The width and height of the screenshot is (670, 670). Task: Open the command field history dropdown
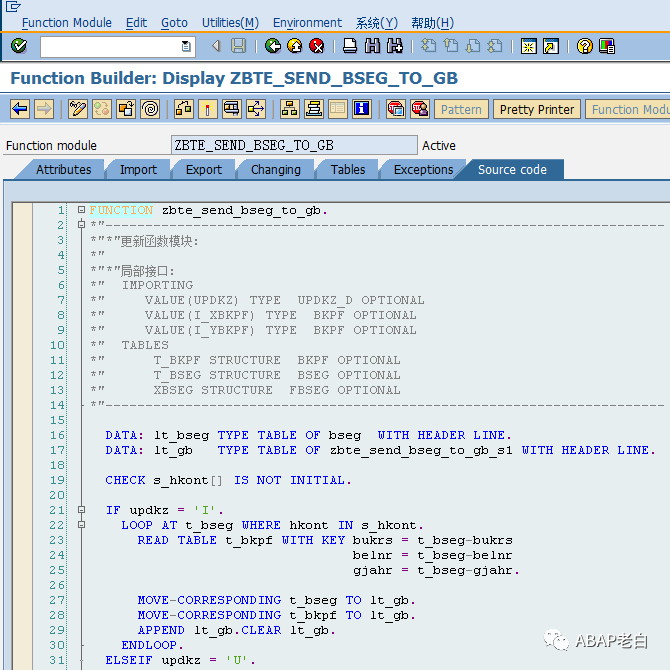[x=186, y=46]
